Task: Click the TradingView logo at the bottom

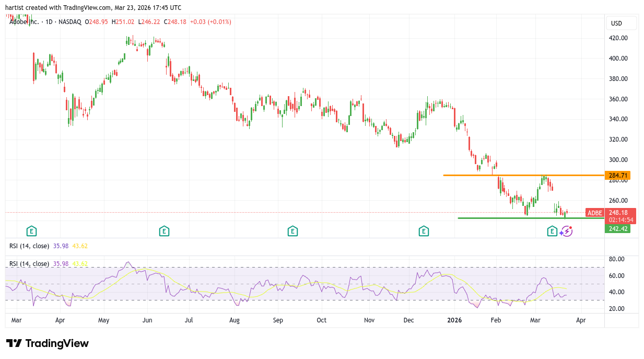Action: tap(48, 343)
